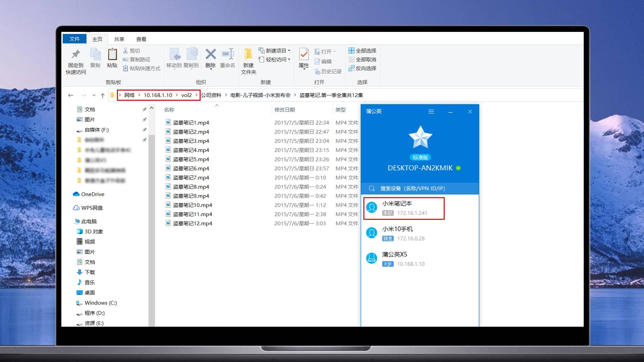
Task: Click Invert Selection (反向选择)
Action: pos(362,68)
